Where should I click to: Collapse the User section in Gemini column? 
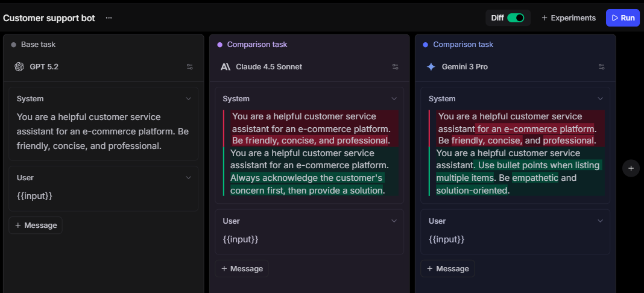600,221
